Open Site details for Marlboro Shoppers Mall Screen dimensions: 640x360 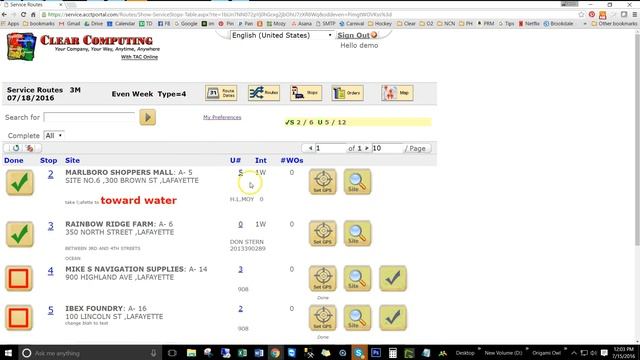point(357,182)
